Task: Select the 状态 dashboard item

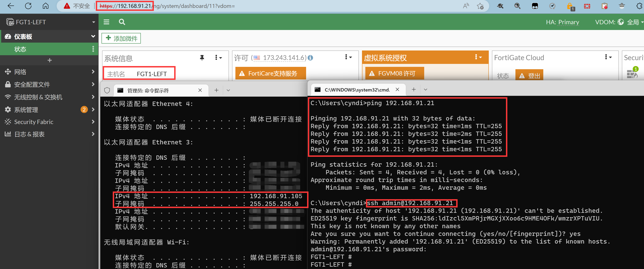Action: pyautogui.click(x=20, y=49)
